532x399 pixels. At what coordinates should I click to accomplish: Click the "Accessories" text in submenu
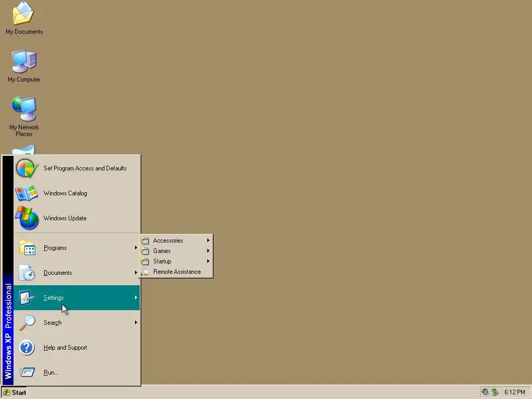coord(168,241)
